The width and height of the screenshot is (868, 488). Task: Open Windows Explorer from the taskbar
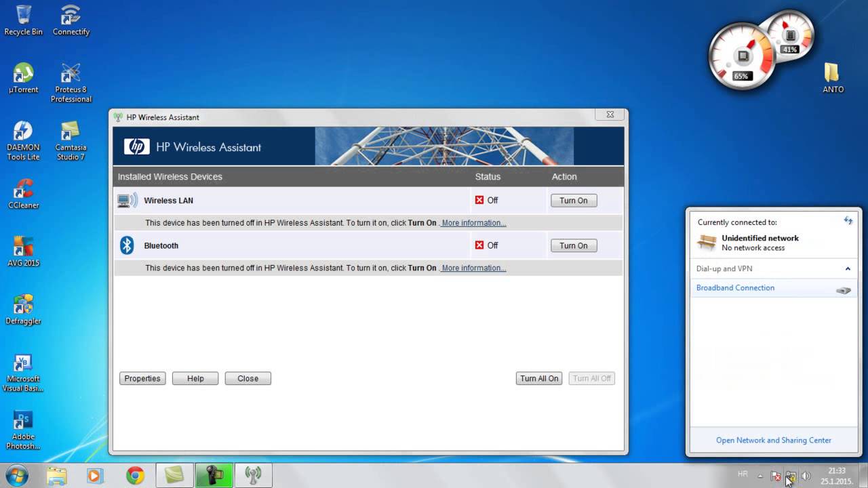click(x=57, y=476)
